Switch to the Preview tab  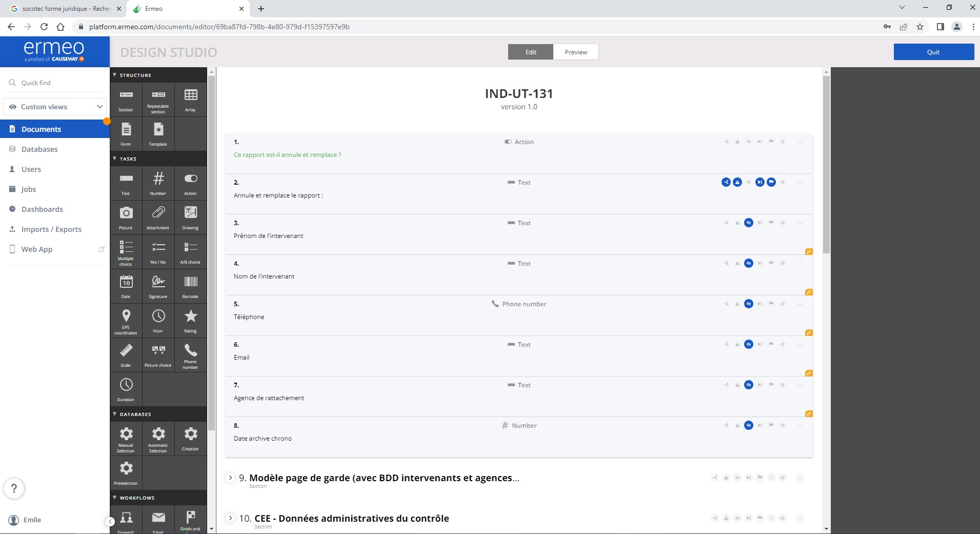click(575, 52)
